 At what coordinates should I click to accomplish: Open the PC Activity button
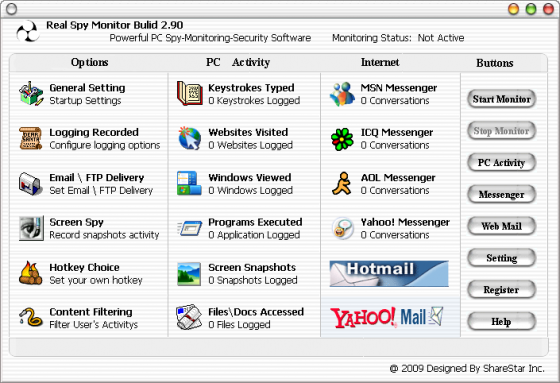(501, 163)
